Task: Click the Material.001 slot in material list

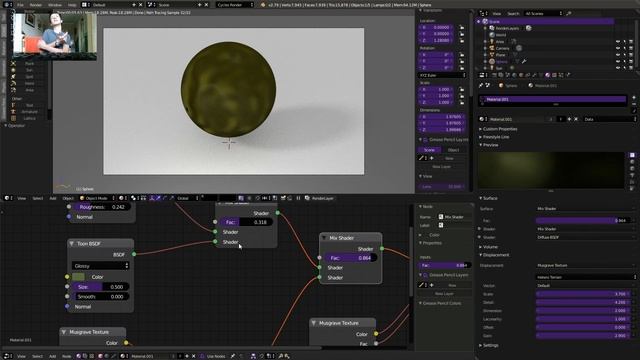Action: [553, 99]
